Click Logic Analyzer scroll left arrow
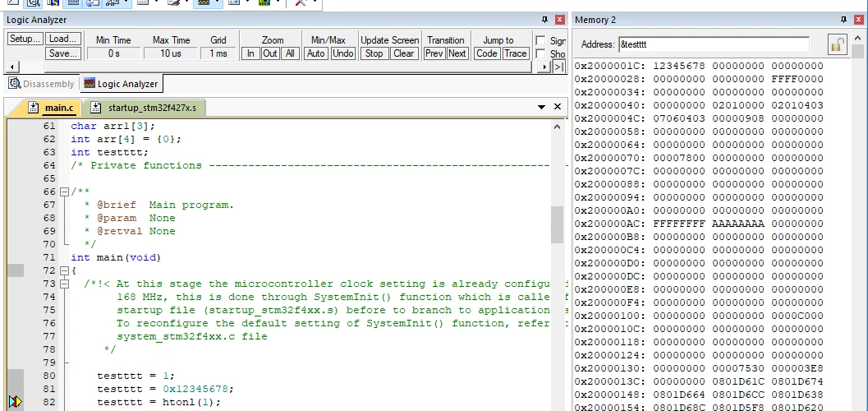Screen dimensions: 868x411 [11, 67]
